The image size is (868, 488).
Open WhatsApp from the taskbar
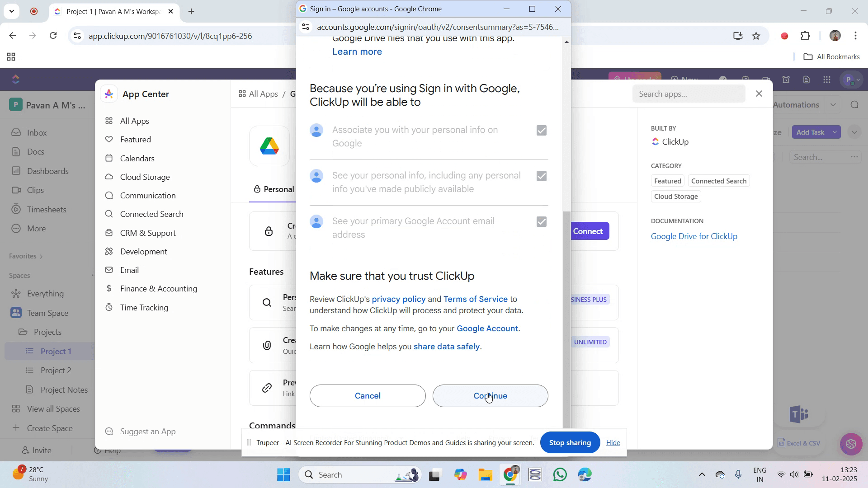560,475
